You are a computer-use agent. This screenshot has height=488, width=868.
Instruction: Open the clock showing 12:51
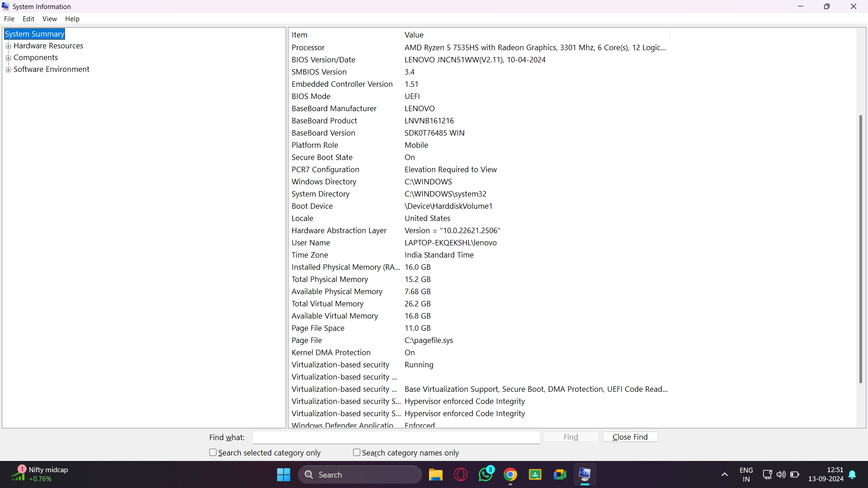[826, 474]
